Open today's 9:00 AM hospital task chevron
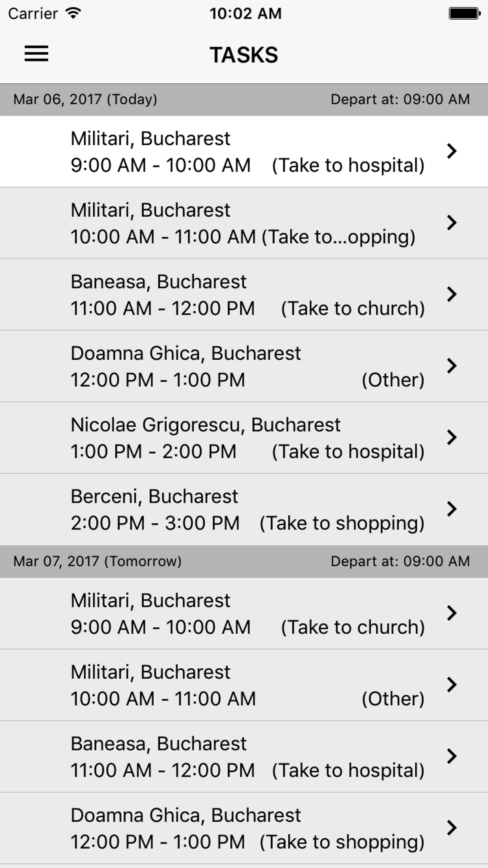Screen dimensions: 488x868 tap(452, 151)
